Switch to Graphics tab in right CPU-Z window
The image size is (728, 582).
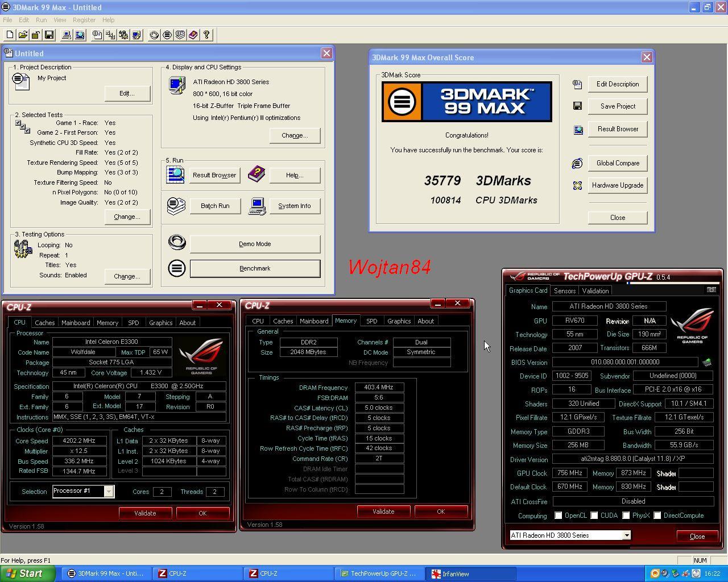[399, 321]
